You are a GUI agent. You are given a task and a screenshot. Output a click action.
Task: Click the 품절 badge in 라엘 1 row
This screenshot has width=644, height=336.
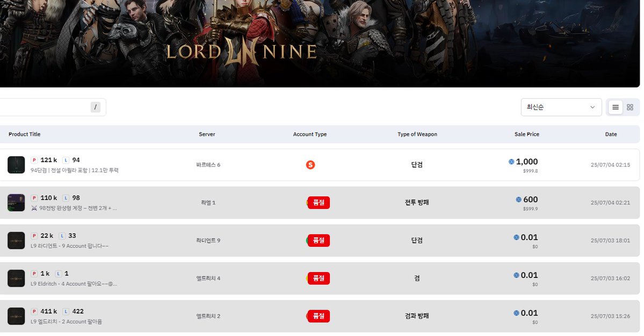click(x=319, y=203)
